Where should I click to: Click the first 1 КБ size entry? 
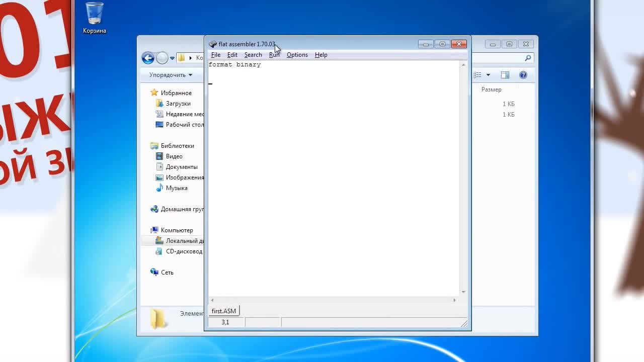508,104
